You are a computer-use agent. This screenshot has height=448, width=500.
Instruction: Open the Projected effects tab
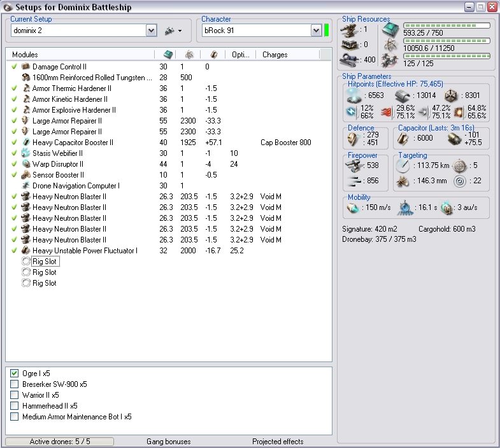278,442
